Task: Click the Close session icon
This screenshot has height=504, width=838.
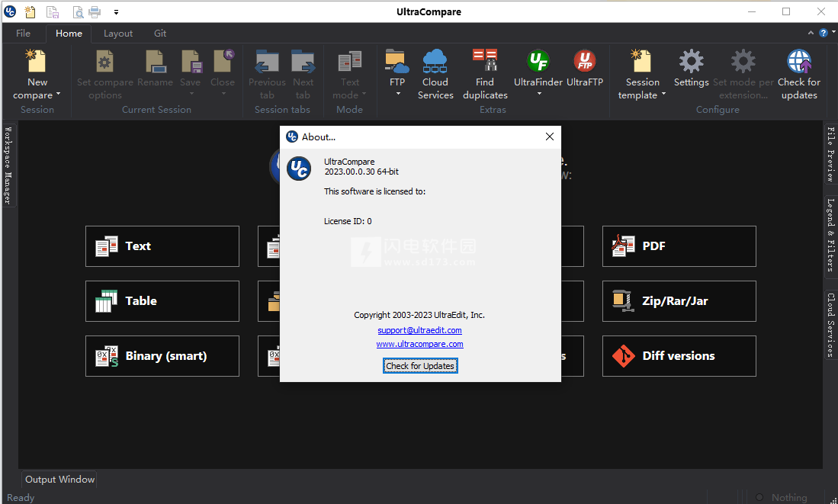Action: coord(223,61)
